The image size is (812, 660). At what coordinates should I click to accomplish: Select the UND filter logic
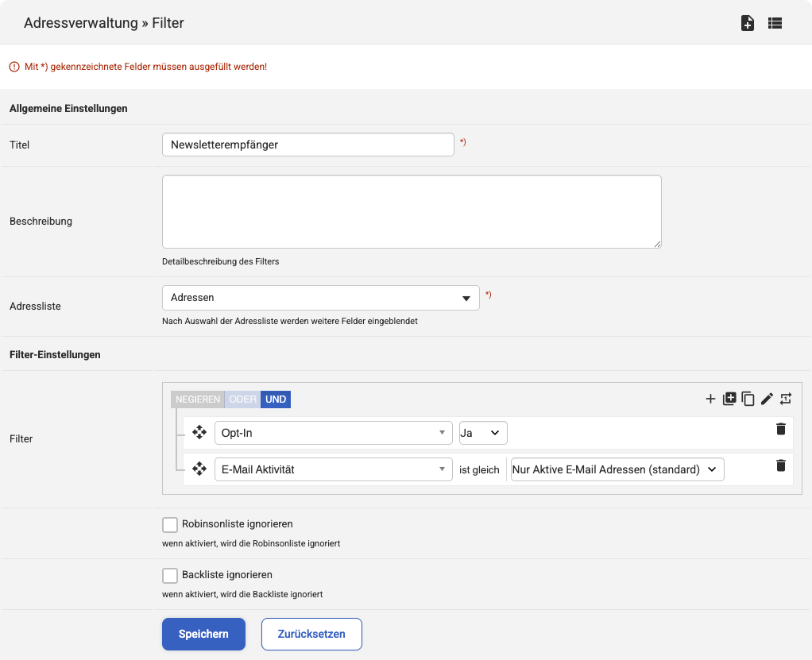276,399
